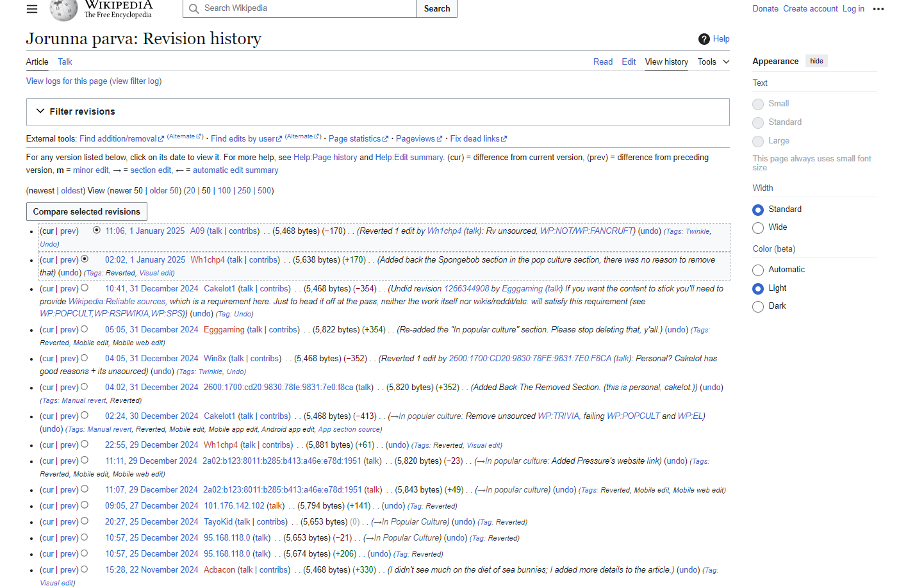Select the Light color radio
The width and height of the screenshot is (899, 588).
pos(758,288)
